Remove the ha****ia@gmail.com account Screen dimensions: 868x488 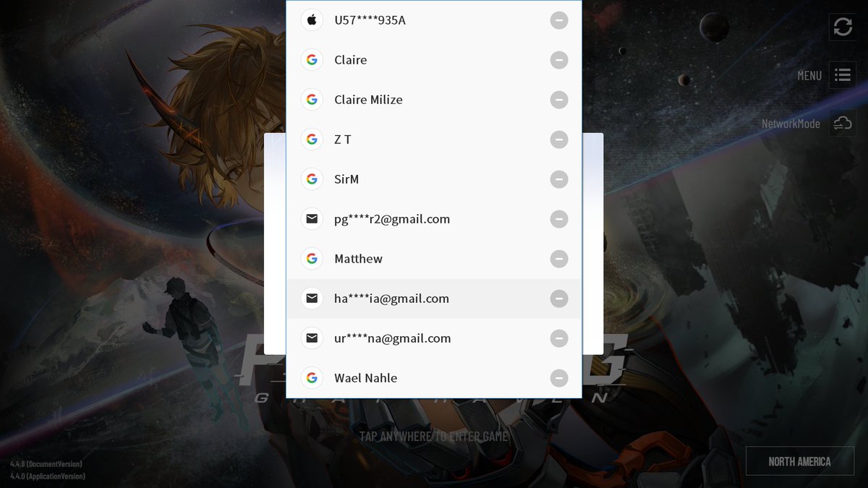[559, 299]
